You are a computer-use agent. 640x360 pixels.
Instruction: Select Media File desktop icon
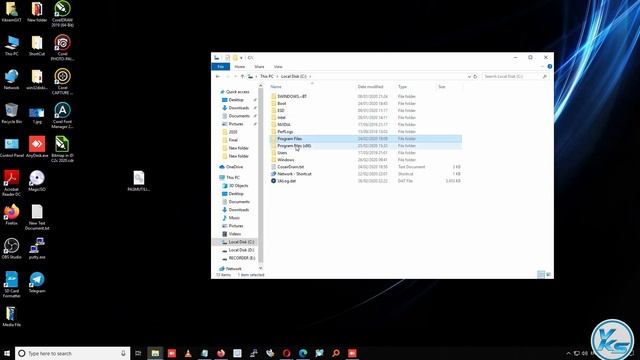(x=11, y=316)
